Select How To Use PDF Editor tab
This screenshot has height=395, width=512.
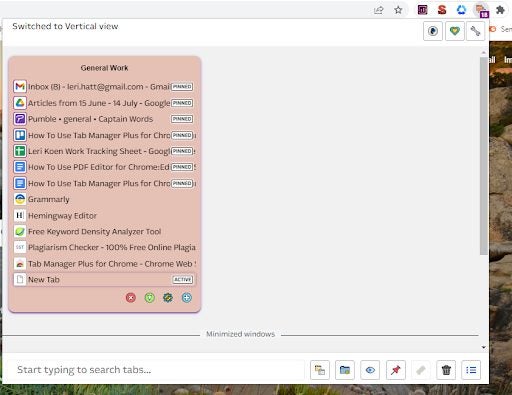coord(104,167)
